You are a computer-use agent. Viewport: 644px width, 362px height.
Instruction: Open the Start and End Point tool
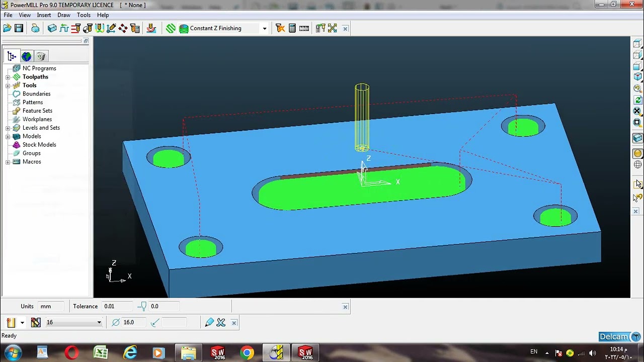tap(88, 28)
